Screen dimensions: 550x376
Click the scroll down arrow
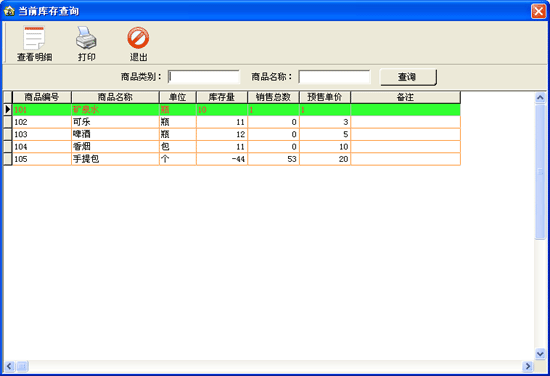540,354
